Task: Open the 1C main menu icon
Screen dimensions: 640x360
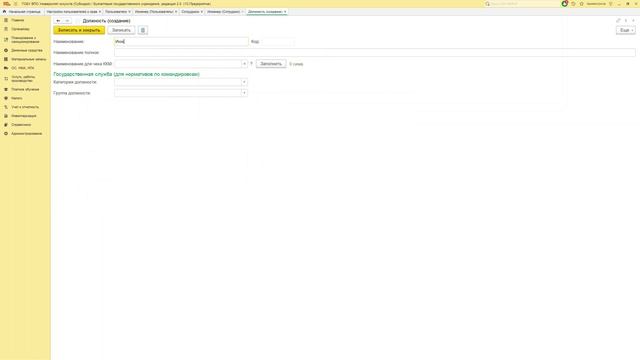Action: [15, 4]
